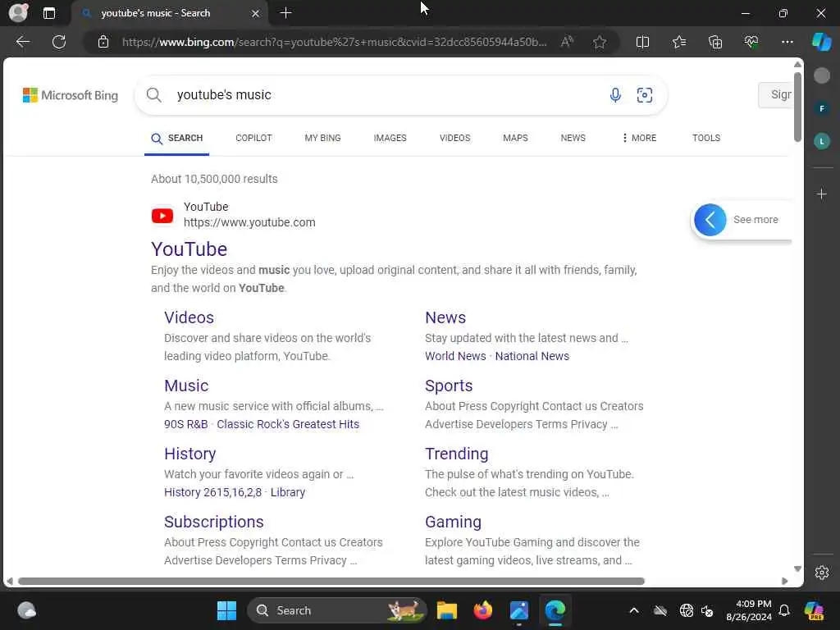Open Browser essentials heart icon
840x630 pixels.
[751, 42]
